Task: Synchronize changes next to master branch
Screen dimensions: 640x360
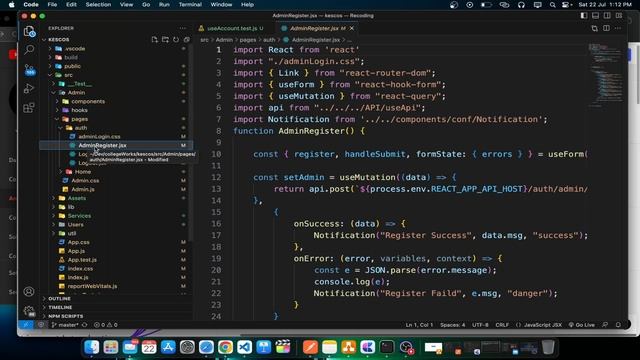Action: (85, 325)
